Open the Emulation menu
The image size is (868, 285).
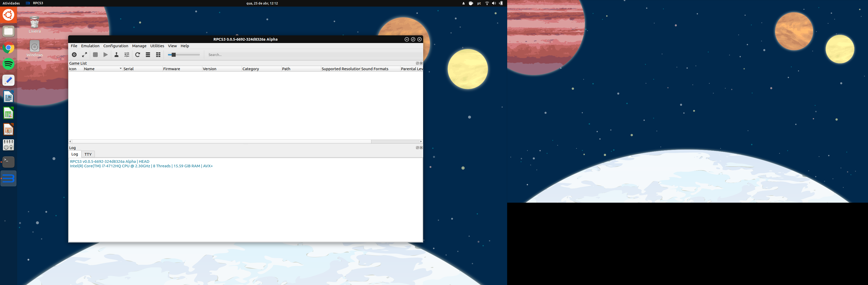coord(90,46)
